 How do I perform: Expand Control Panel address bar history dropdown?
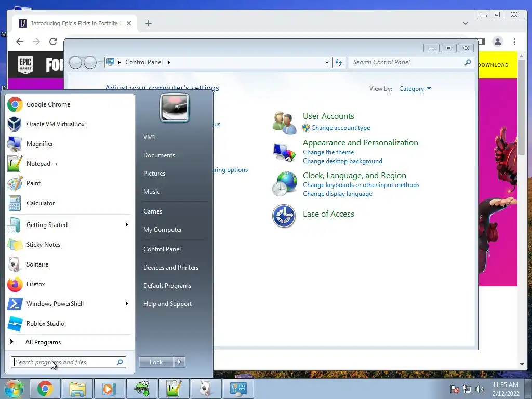coord(327,62)
